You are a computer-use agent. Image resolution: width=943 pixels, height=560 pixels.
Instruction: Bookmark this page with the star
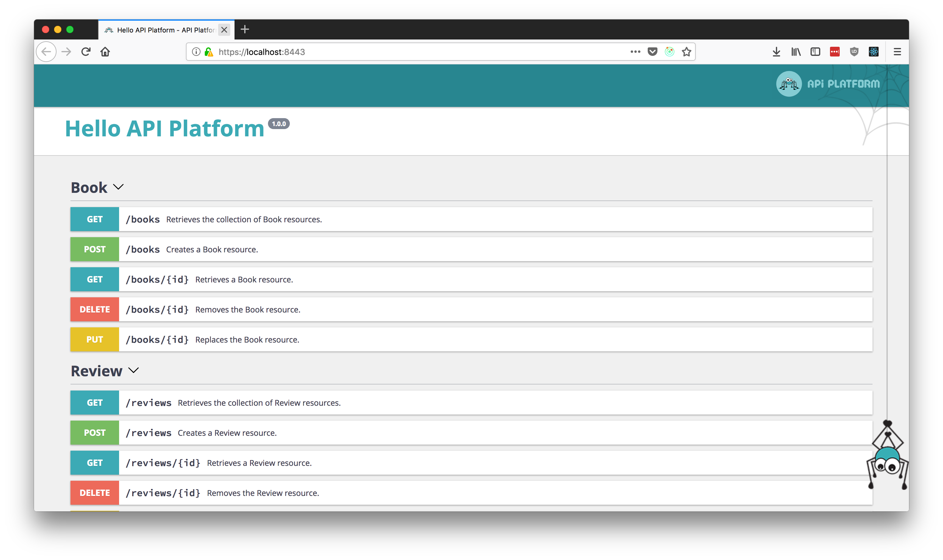(686, 52)
